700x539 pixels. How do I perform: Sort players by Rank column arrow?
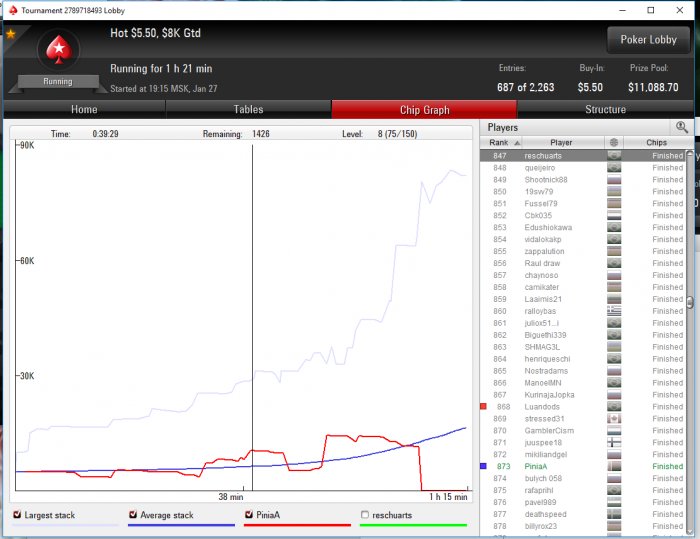(x=517, y=143)
